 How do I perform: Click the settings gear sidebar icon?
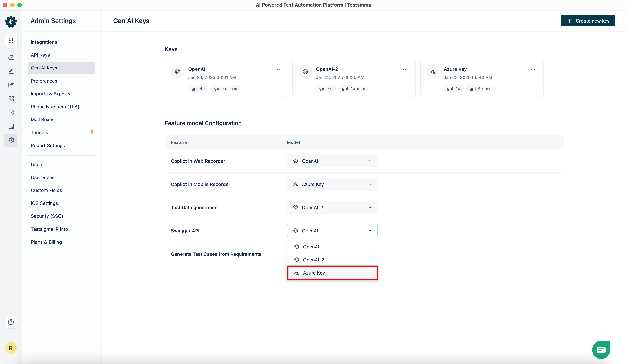11,140
